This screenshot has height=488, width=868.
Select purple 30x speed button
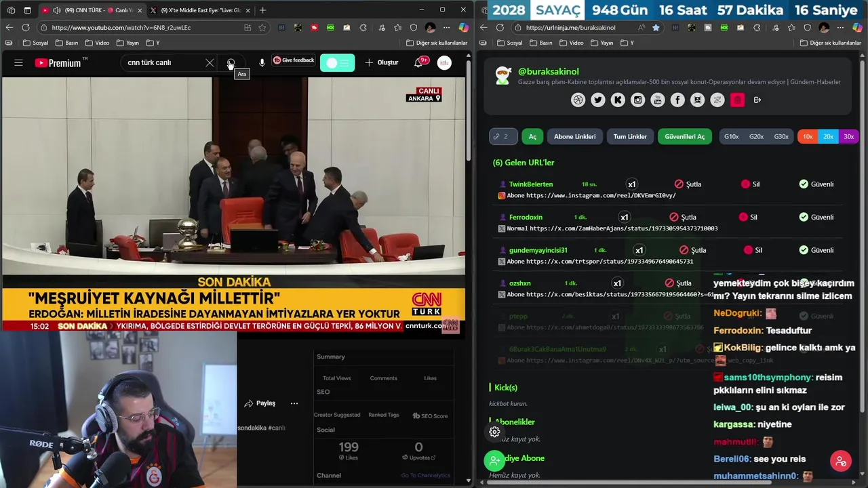click(848, 136)
